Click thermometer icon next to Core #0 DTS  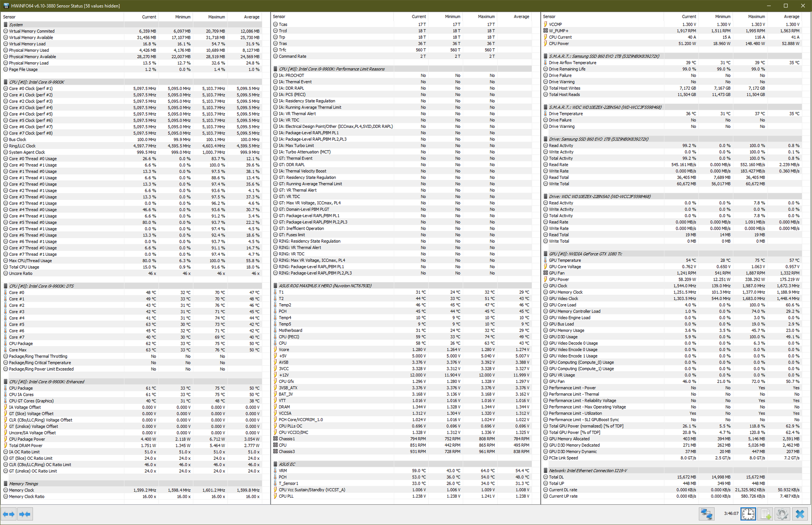[x=5, y=292]
